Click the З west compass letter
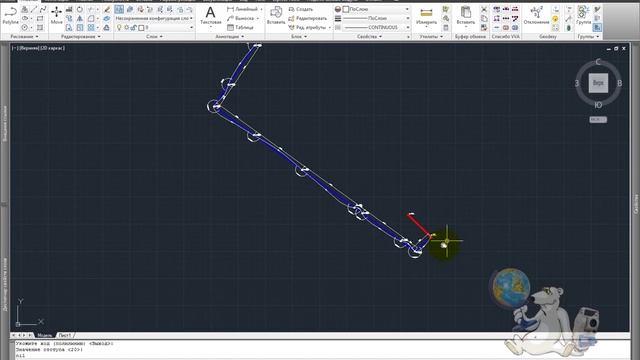 point(577,83)
